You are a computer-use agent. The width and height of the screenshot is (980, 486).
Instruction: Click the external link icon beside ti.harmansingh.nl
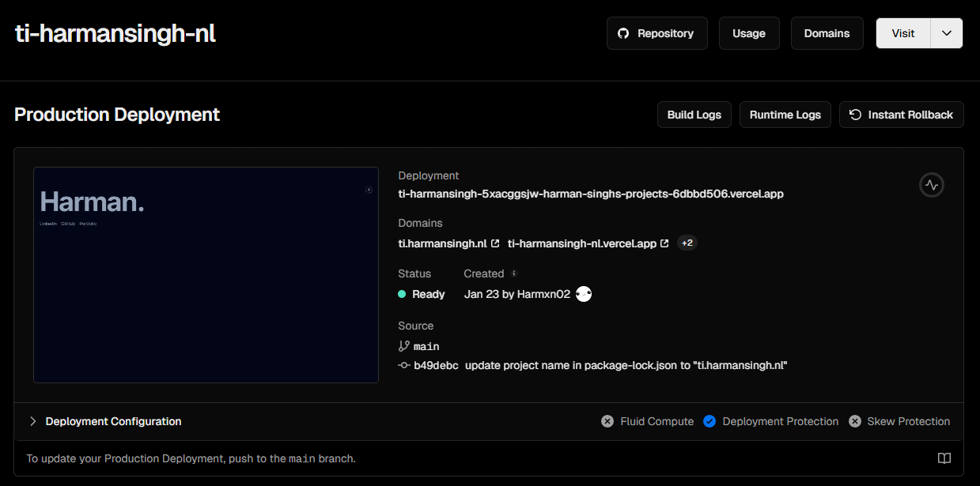[495, 243]
